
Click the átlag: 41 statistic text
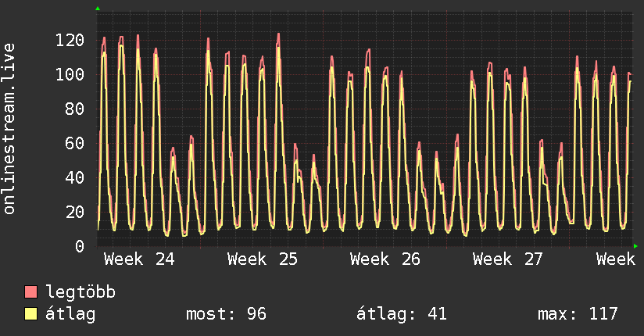tap(401, 314)
